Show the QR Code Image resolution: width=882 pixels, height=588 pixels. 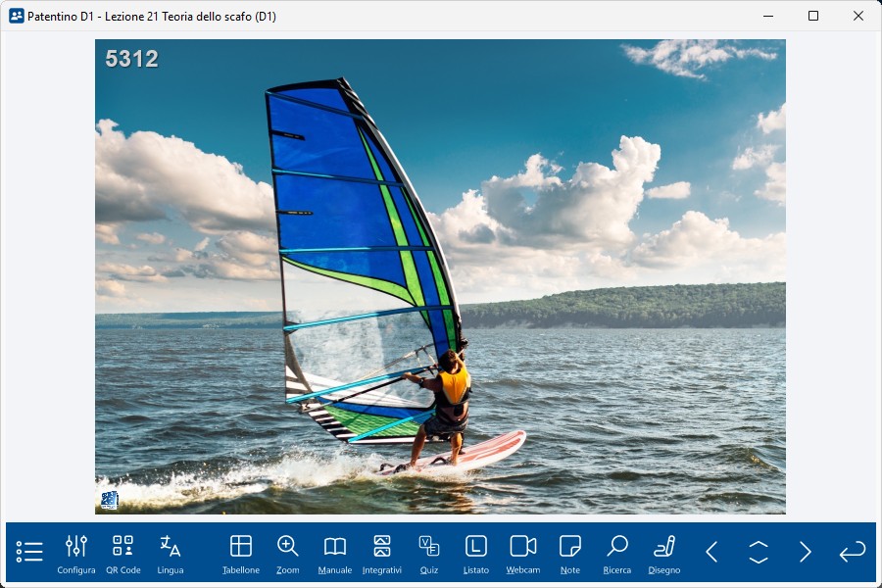click(x=123, y=553)
